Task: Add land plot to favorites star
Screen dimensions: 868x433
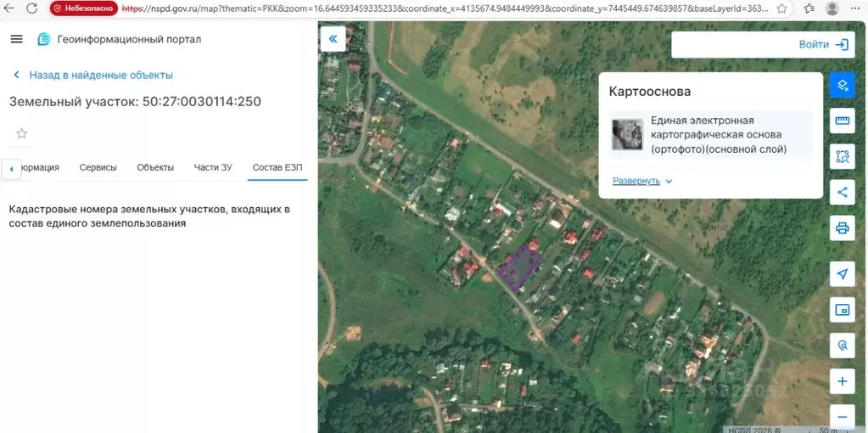Action: coord(22,133)
